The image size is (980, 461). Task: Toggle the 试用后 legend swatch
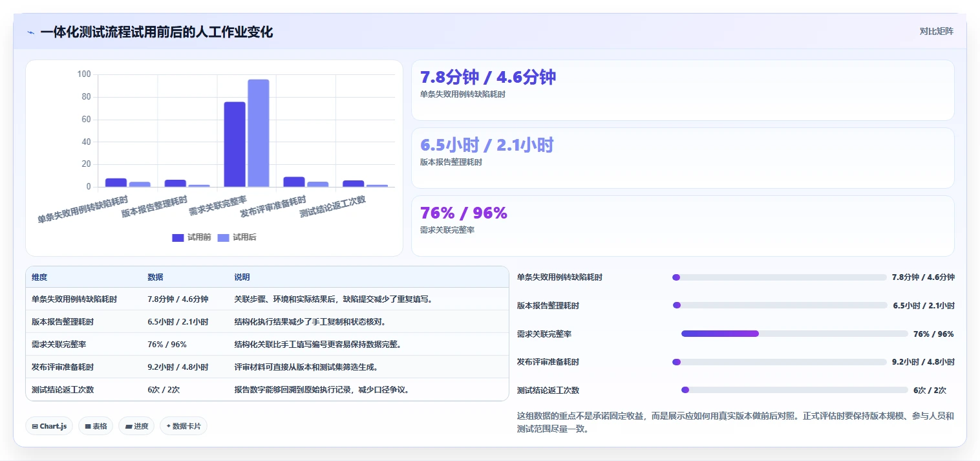pyautogui.click(x=223, y=237)
